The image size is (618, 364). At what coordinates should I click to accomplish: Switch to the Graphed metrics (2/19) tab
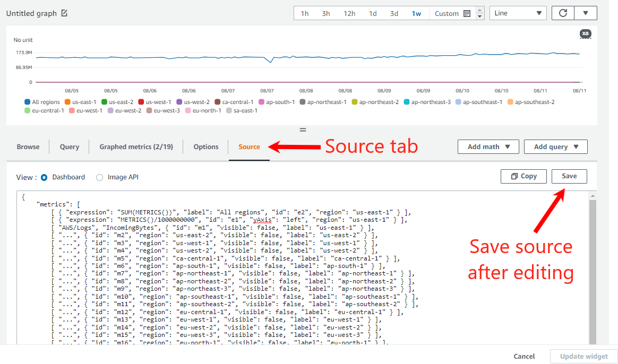click(136, 146)
